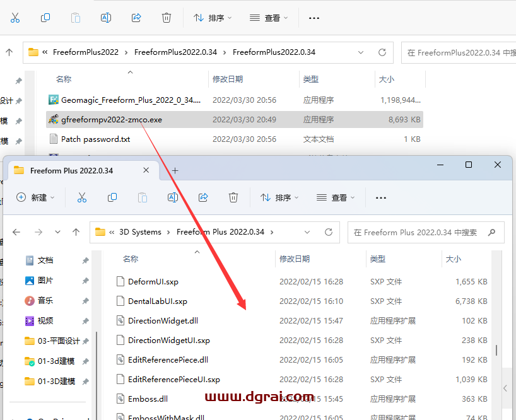Viewport: 516px width, 420px height.
Task: Open recent locations chevron in front window
Action: pyautogui.click(x=57, y=232)
